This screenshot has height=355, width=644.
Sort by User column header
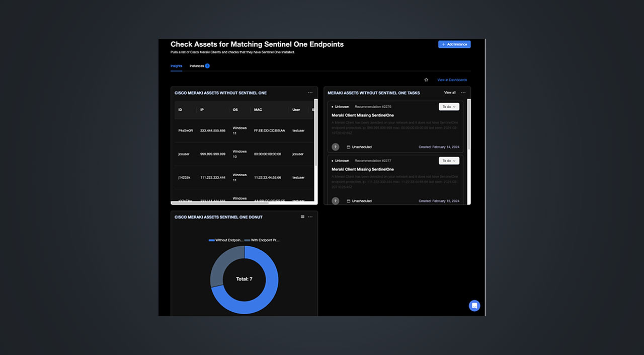point(296,110)
